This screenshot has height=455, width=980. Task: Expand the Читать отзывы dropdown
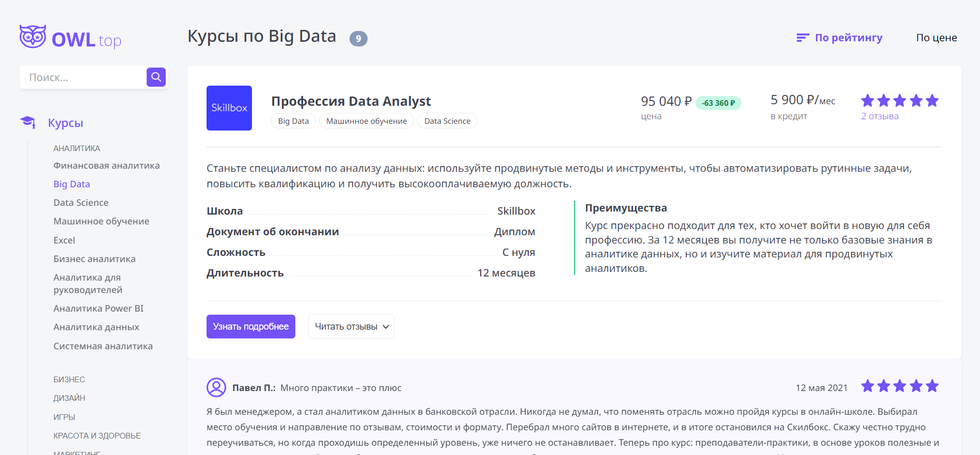click(351, 327)
